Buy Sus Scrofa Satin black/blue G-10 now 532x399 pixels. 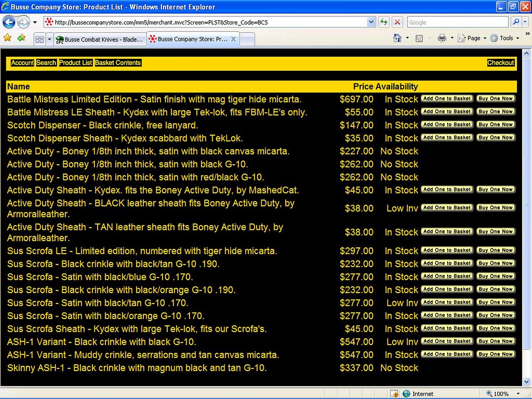coord(496,276)
